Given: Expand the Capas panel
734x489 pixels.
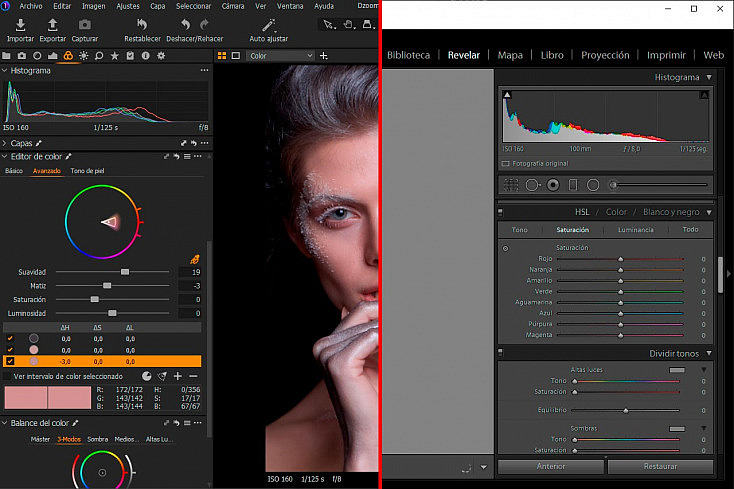Looking at the screenshot, I should point(5,143).
